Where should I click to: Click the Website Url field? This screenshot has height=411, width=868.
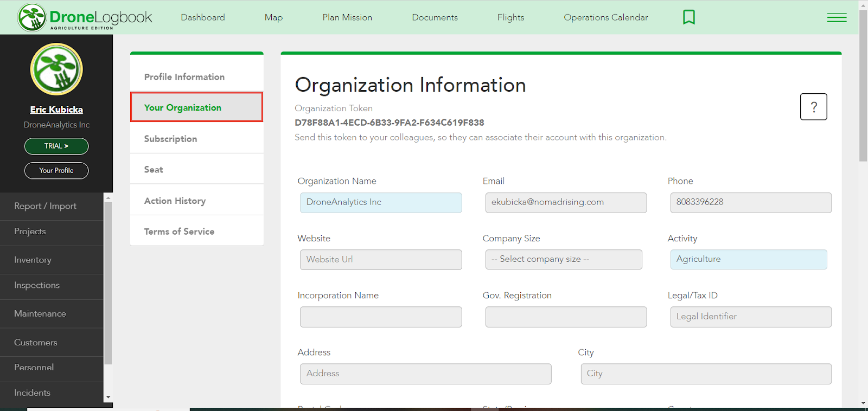[x=381, y=260]
